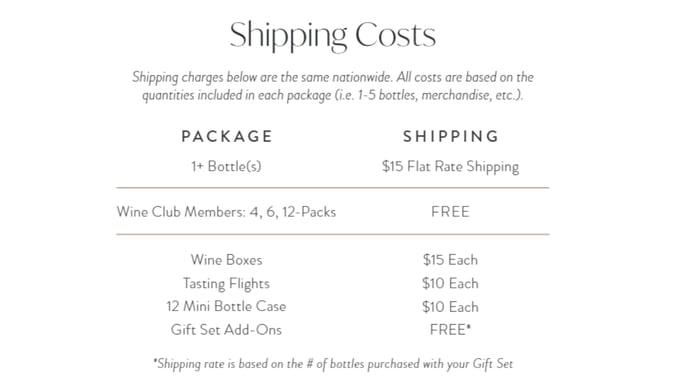Click the Gift Set shipping rate footnote

[x=333, y=364]
